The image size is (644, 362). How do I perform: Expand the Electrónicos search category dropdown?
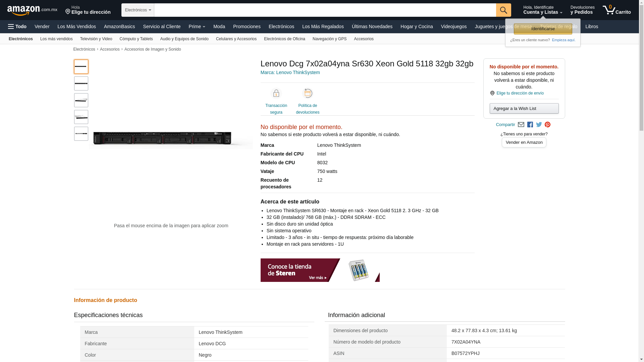tap(138, 10)
